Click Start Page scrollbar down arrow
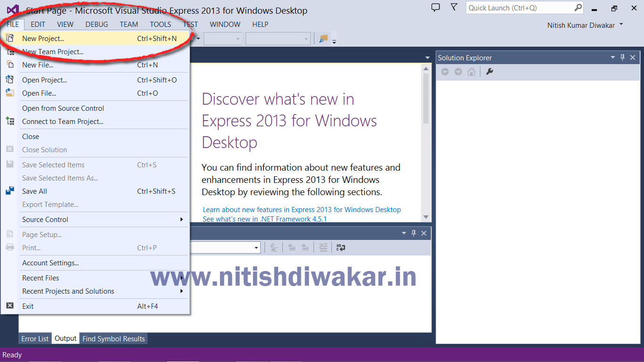Screen dimensions: 644x362 tap(426, 217)
